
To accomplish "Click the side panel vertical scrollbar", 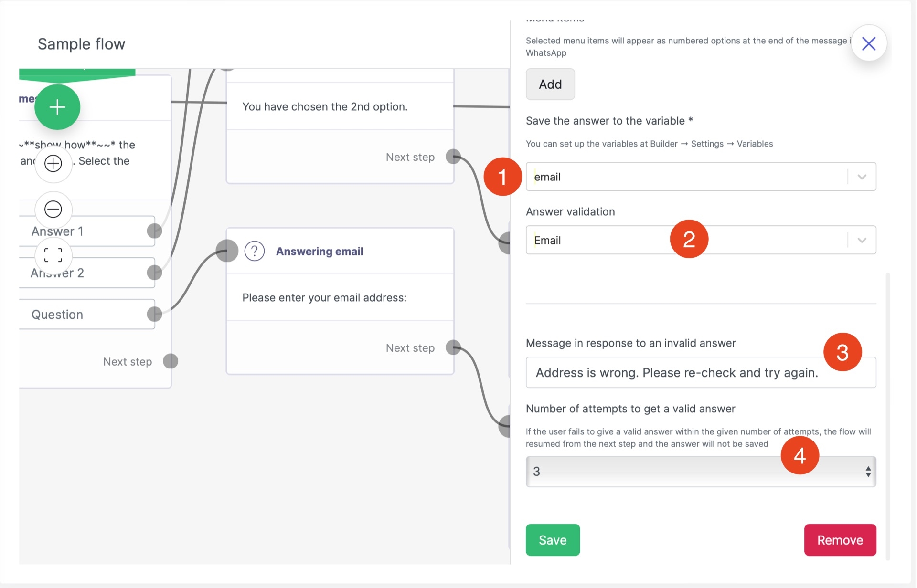I will 887,415.
